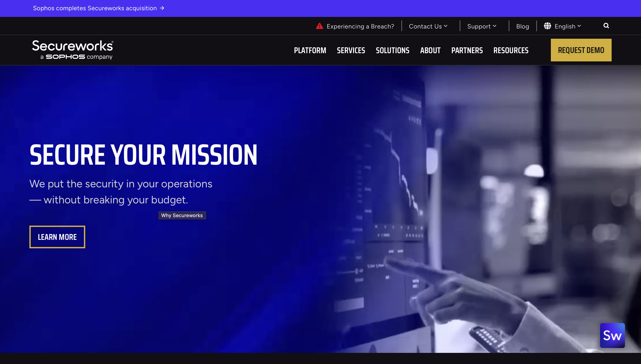Open the Blog link

pyautogui.click(x=523, y=26)
